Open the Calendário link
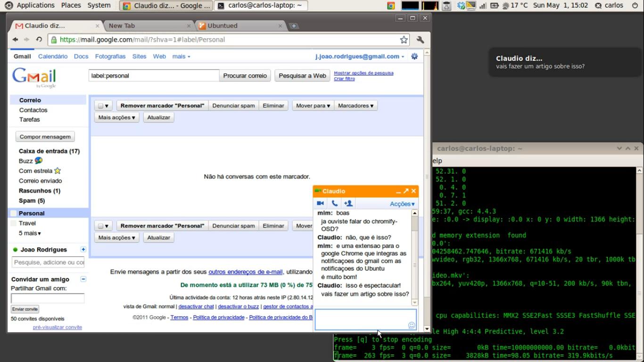 tap(53, 56)
